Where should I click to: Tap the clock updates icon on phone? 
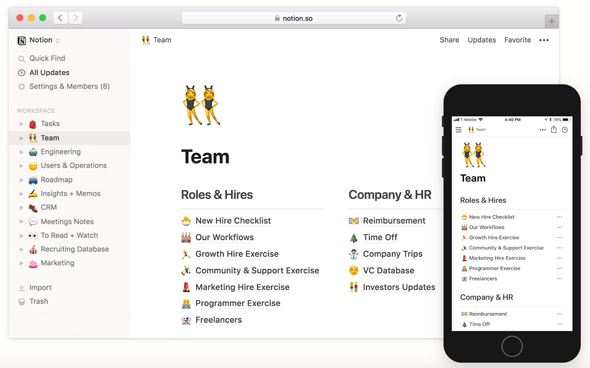click(x=565, y=130)
